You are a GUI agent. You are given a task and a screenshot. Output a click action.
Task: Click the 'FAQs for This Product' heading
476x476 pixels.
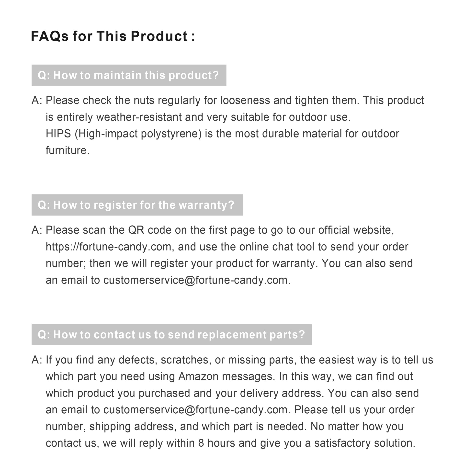[x=113, y=36]
